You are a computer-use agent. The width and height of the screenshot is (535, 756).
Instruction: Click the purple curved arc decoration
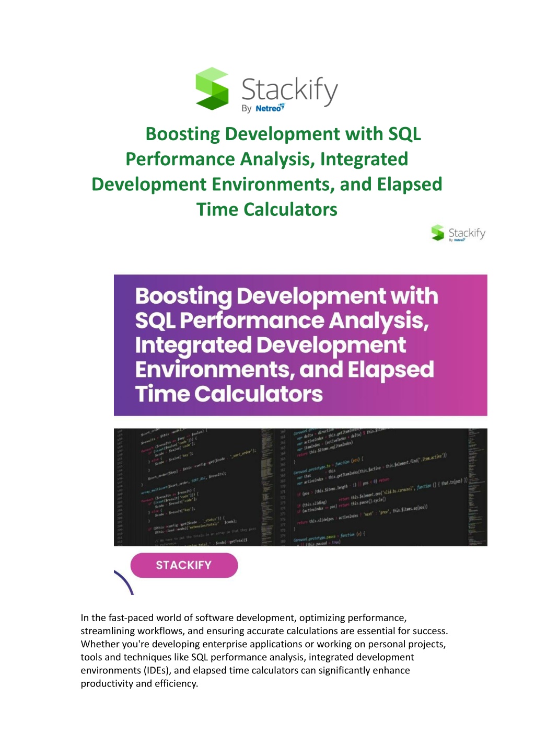[124, 582]
